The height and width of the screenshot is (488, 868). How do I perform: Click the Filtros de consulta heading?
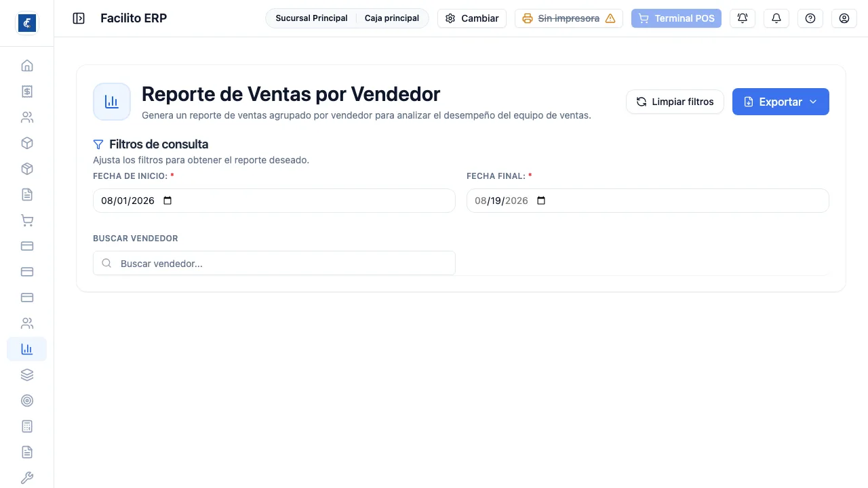click(159, 144)
